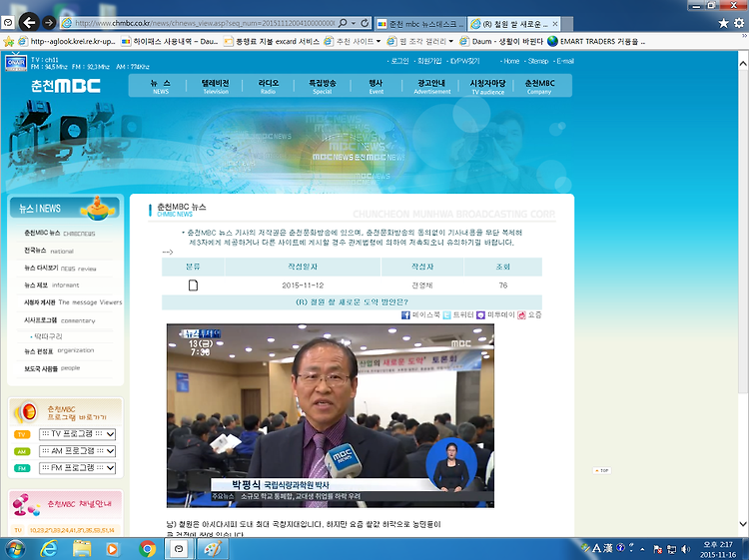Play the news video thumbnail
This screenshot has width=749, height=560.
(331, 415)
